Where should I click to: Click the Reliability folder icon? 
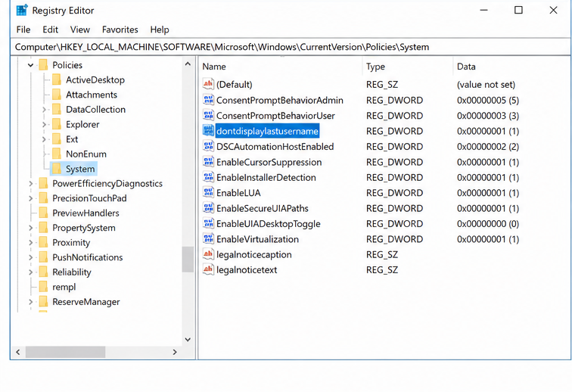pos(43,272)
